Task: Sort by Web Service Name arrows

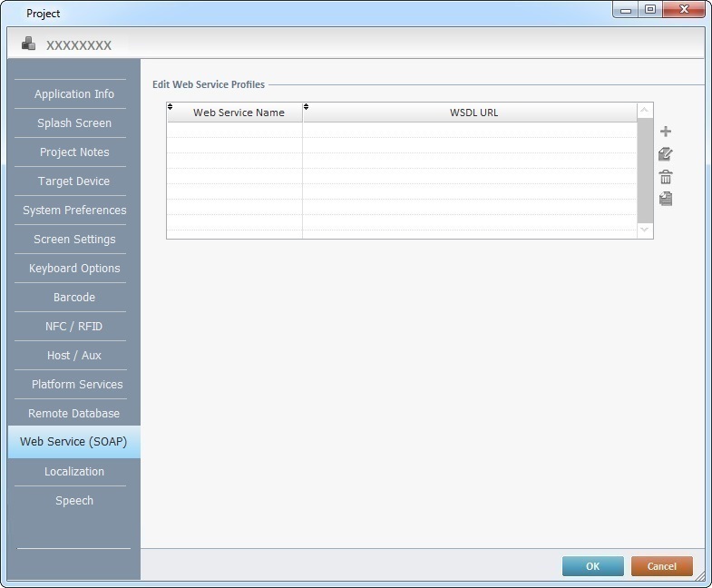Action: 170,107
